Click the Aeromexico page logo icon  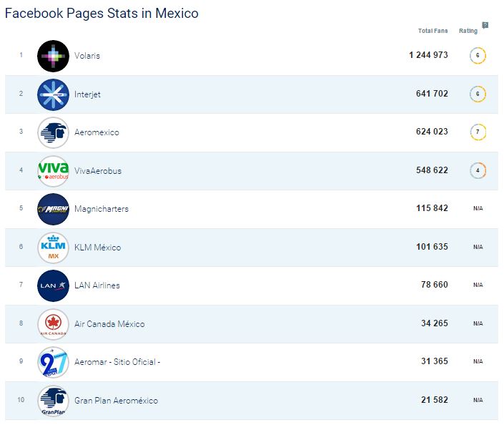pos(53,132)
